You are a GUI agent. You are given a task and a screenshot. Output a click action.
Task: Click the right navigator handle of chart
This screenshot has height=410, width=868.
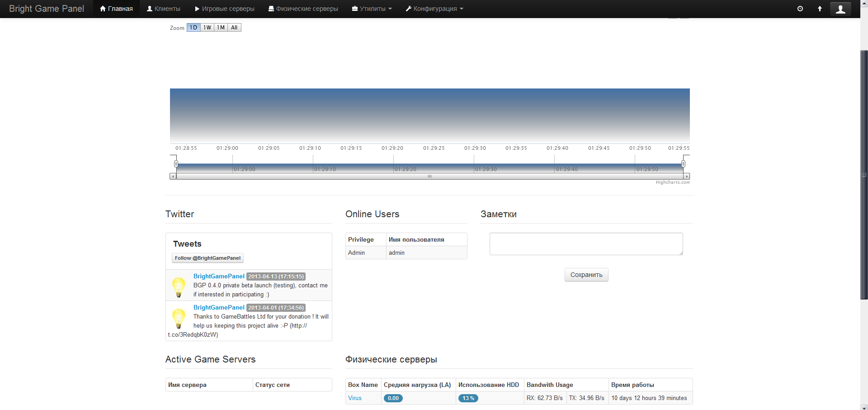[x=683, y=164]
